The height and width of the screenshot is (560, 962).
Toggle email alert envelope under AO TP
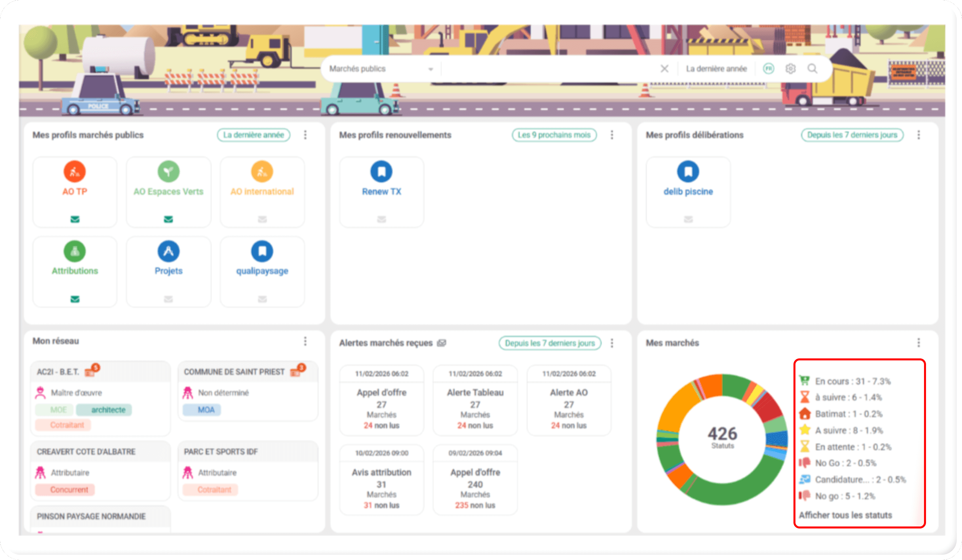click(x=75, y=219)
